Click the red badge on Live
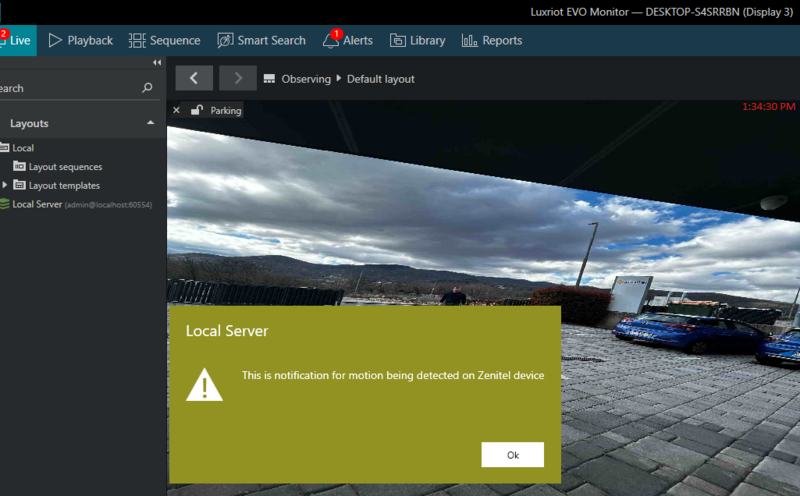800x496 pixels. [x=4, y=34]
